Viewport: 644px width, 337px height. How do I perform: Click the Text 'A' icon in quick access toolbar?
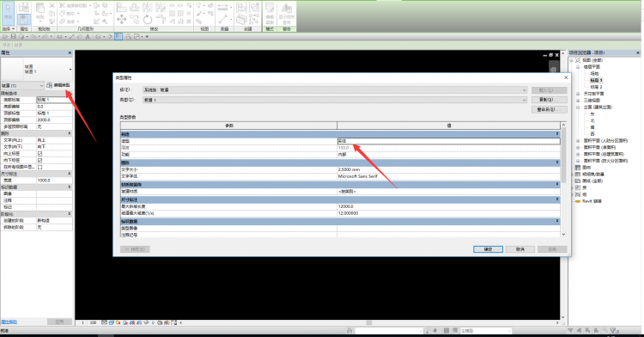point(88,37)
